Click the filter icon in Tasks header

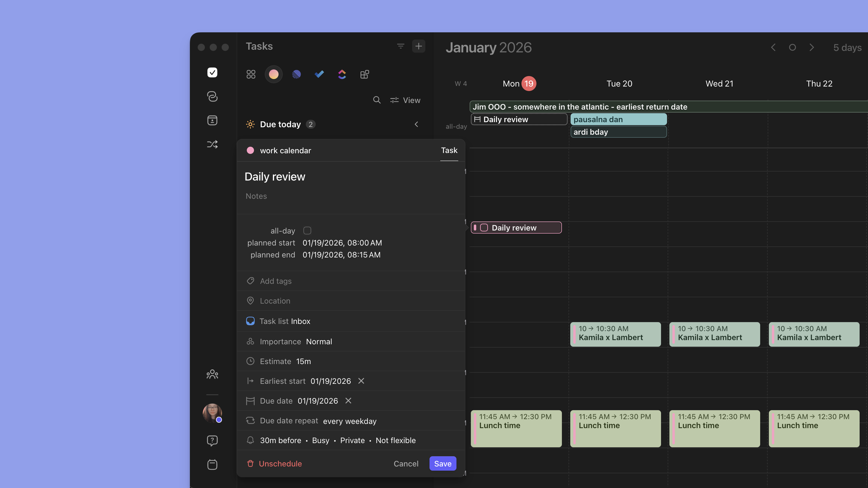[400, 46]
